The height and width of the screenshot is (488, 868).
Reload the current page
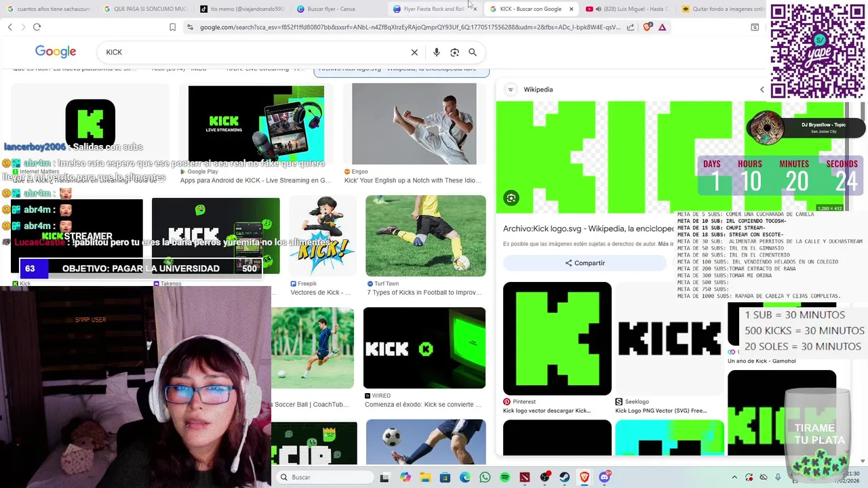37,27
